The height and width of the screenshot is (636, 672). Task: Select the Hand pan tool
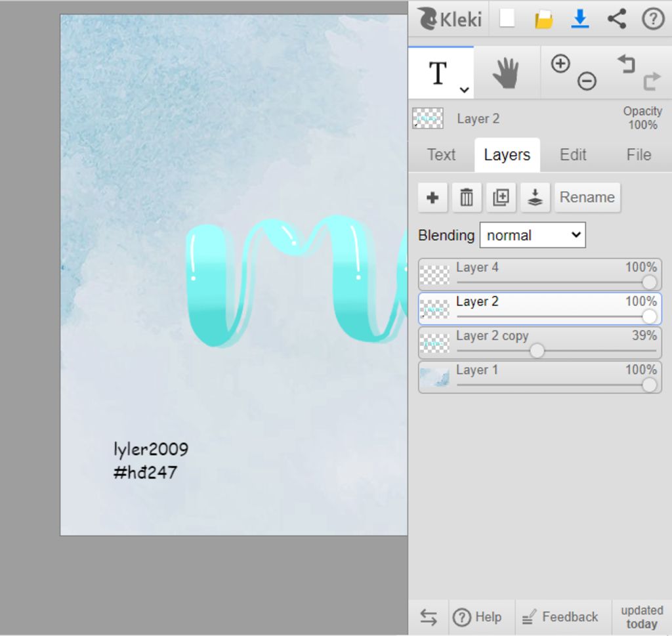[x=506, y=74]
